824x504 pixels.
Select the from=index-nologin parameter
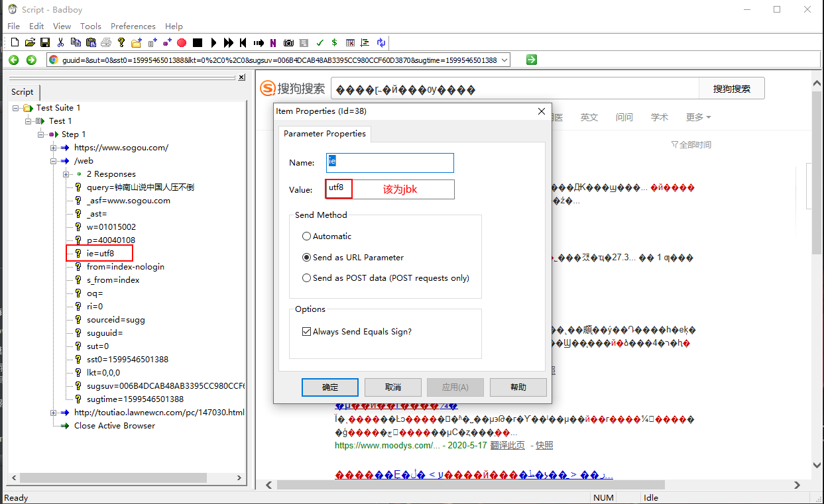(125, 266)
